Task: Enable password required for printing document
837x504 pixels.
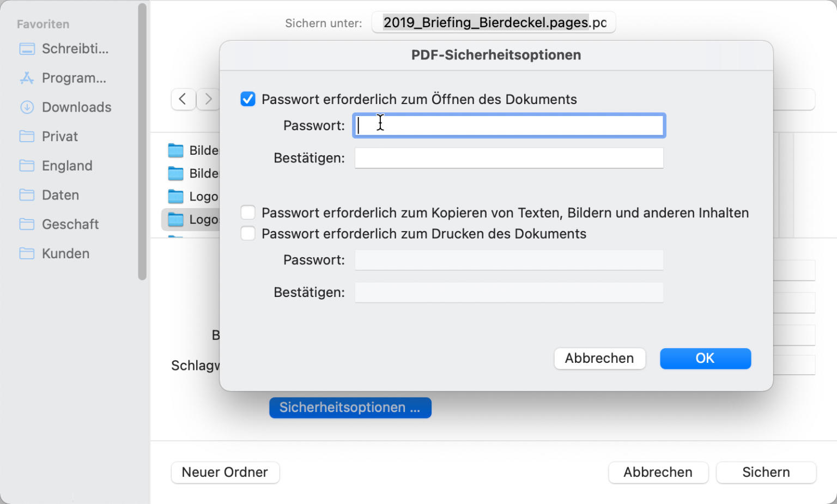Action: pos(248,234)
